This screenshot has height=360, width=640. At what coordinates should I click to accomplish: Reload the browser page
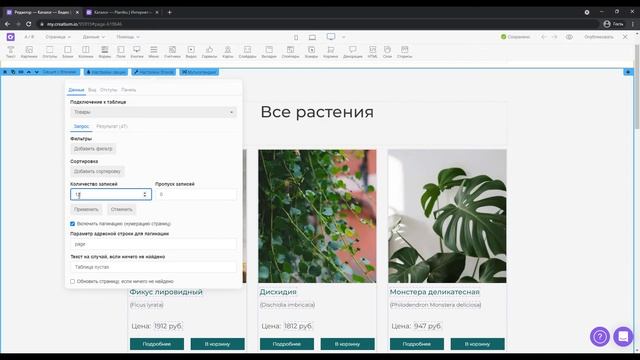coord(29,24)
